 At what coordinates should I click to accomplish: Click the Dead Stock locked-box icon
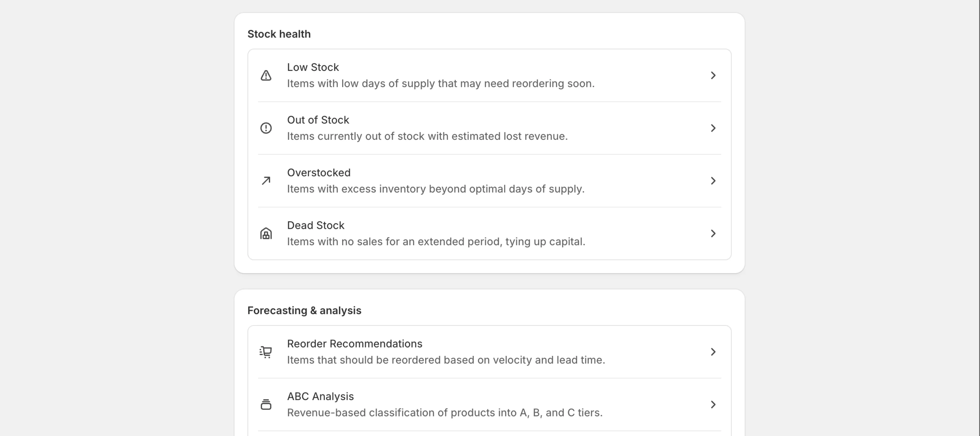(265, 233)
